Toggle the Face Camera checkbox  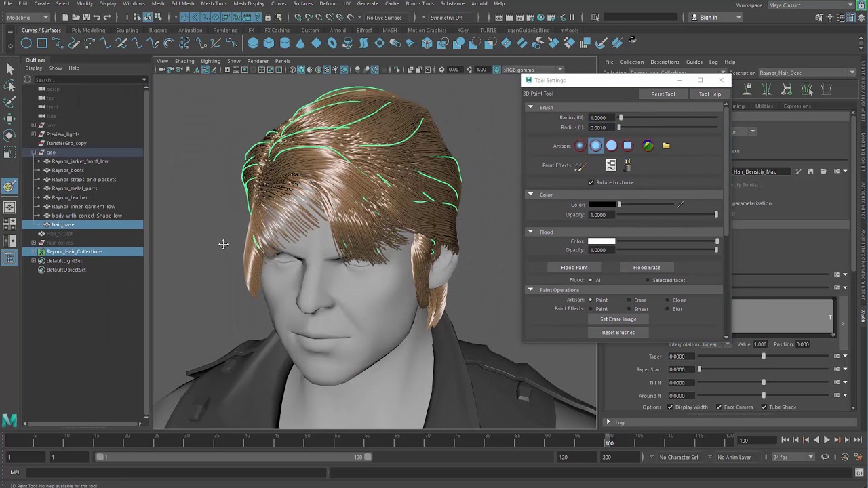719,407
